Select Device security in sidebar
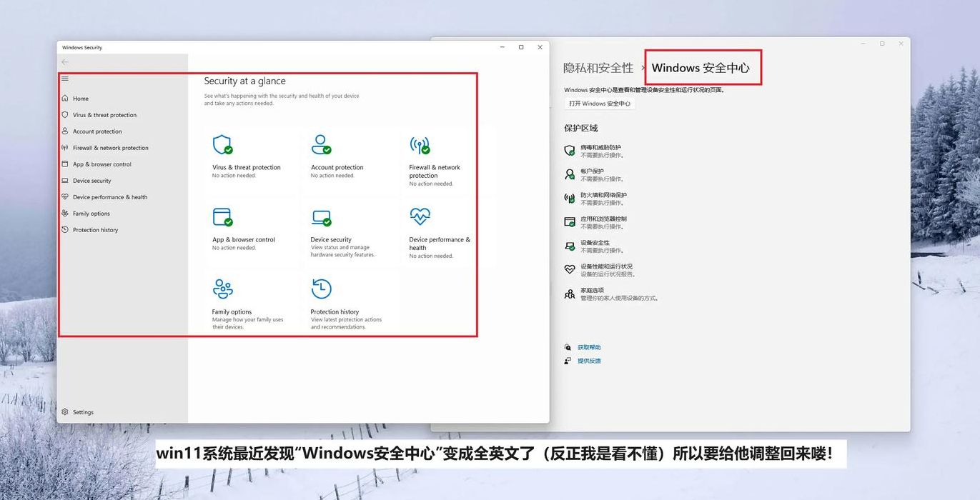 coord(92,181)
